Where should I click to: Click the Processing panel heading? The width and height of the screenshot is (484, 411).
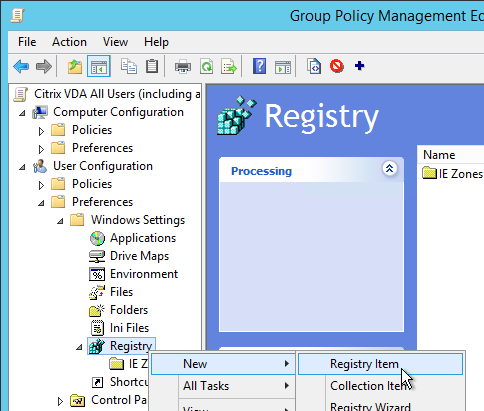261,171
